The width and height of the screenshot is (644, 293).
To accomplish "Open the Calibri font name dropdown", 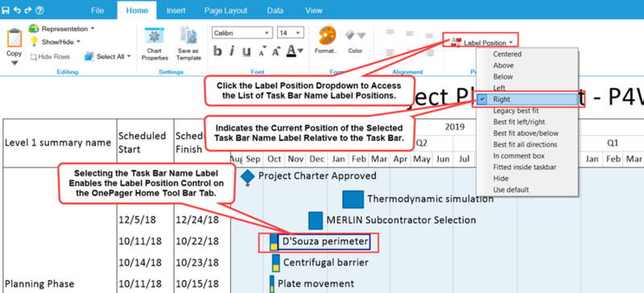I will pos(267,33).
